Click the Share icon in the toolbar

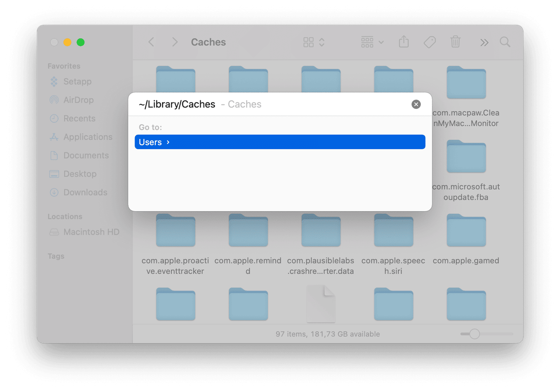click(x=403, y=42)
